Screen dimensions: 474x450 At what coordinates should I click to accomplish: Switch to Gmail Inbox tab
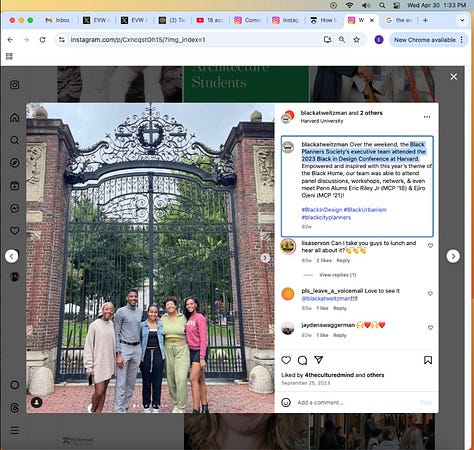click(x=59, y=20)
